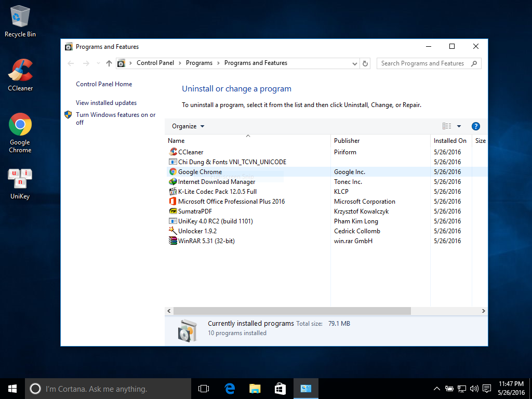Click the UniKey 4.0 RC2 list icon

173,221
